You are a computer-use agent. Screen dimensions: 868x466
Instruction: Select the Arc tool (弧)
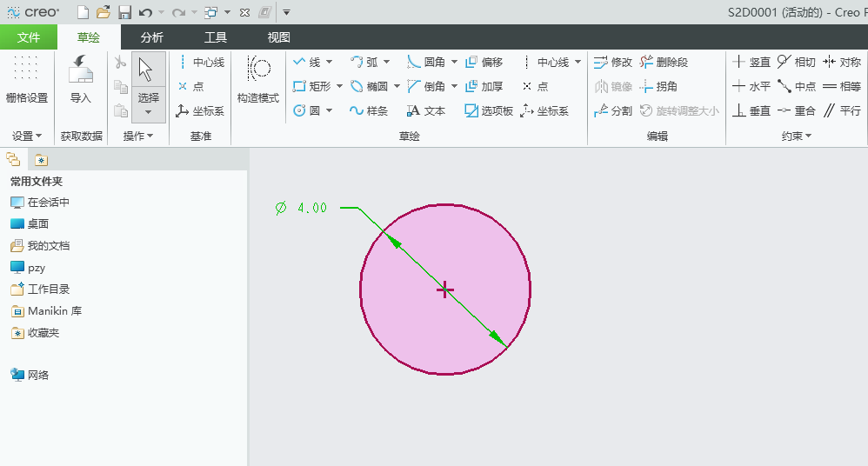coord(364,62)
